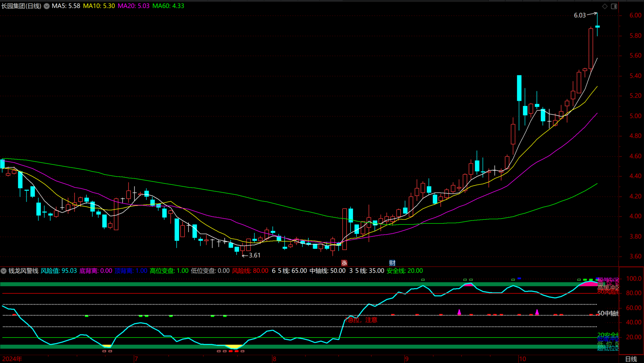Click the 风险值: 95.03 readout

[59, 271]
